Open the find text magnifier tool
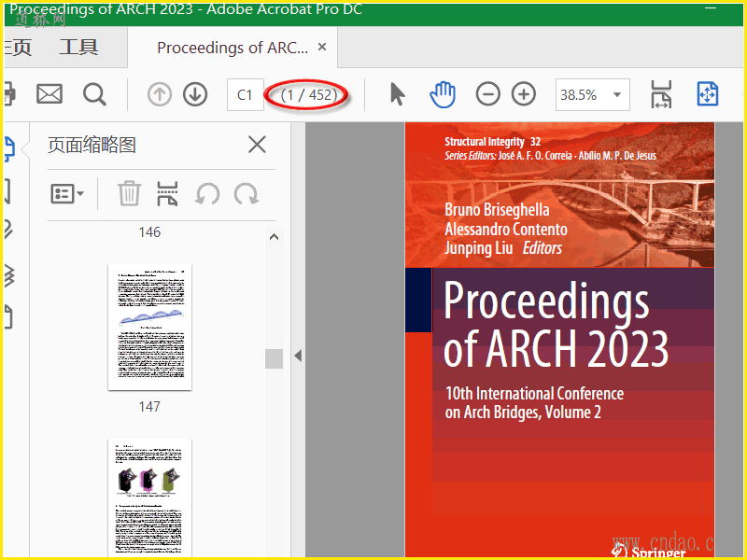 [x=94, y=94]
